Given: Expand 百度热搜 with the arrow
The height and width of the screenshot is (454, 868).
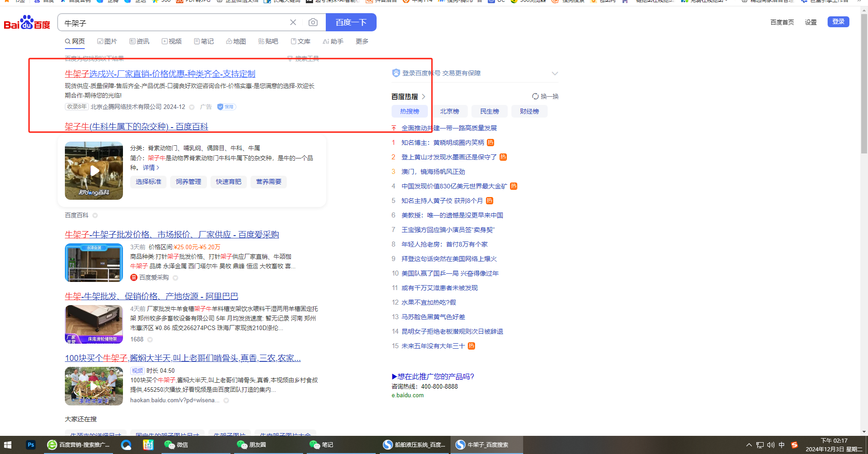Looking at the screenshot, I should [x=423, y=97].
